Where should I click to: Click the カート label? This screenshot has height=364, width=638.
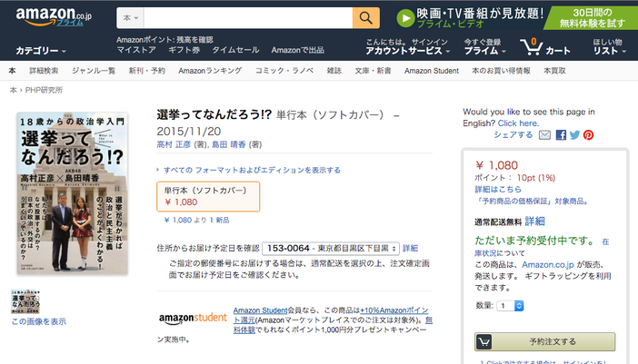[557, 51]
